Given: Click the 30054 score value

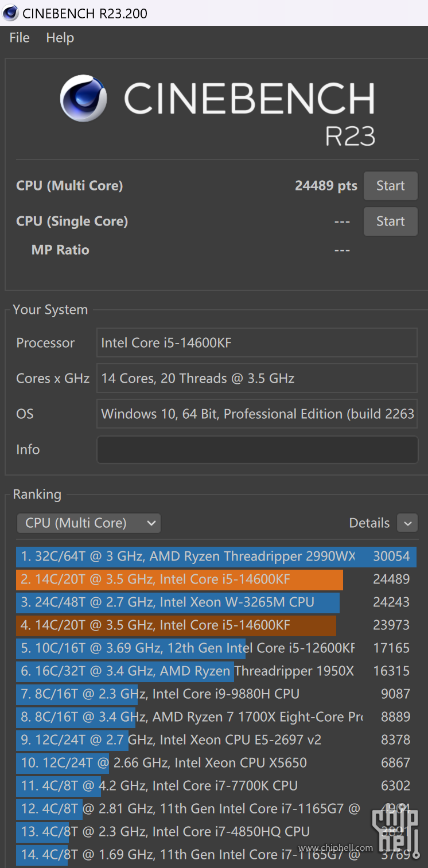Looking at the screenshot, I should click(x=391, y=556).
